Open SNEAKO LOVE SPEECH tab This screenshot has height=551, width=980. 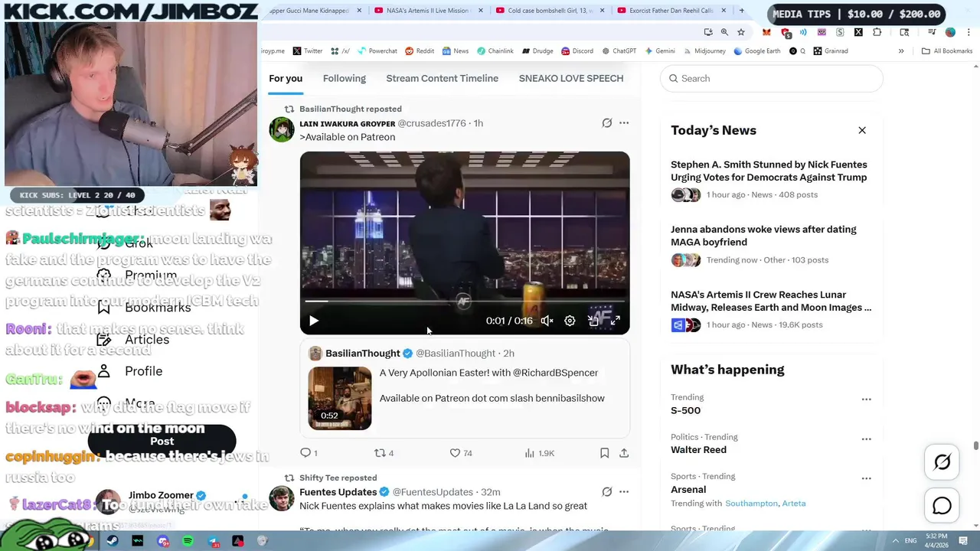(x=571, y=78)
